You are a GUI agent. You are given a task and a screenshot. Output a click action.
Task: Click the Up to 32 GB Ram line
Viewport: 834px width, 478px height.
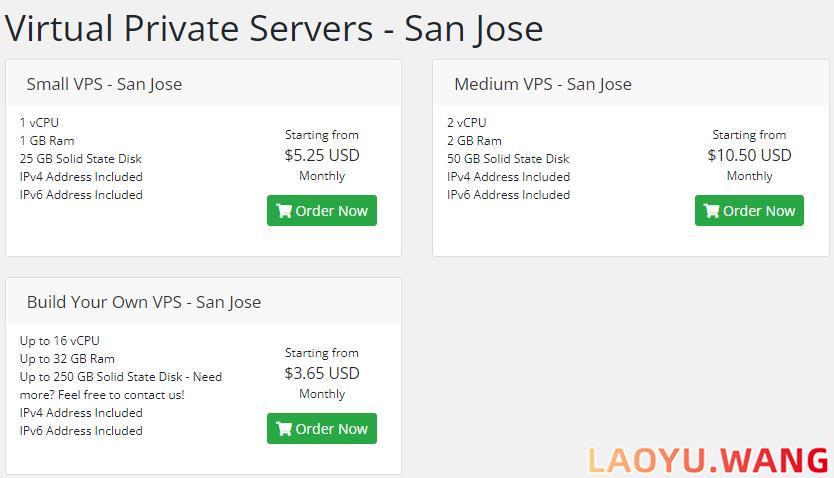pyautogui.click(x=67, y=358)
